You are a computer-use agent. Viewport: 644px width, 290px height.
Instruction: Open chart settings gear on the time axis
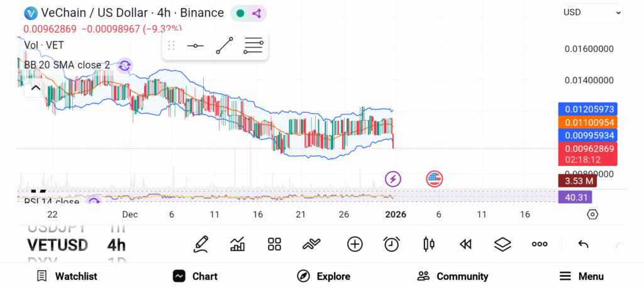point(592,215)
